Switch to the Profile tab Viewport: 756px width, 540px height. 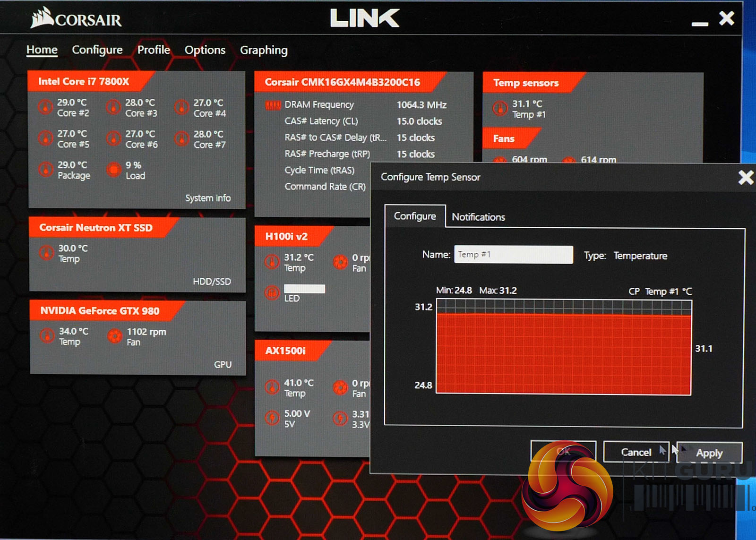[154, 50]
